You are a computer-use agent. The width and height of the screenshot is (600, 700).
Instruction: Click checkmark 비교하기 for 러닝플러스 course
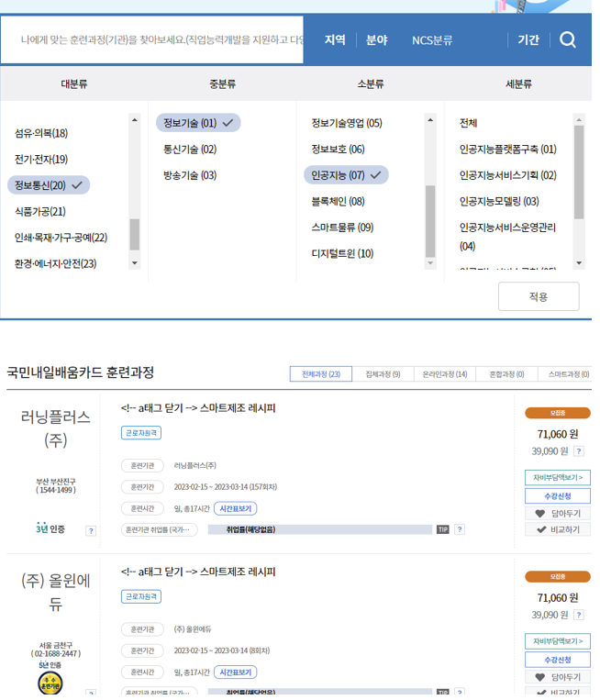click(558, 529)
